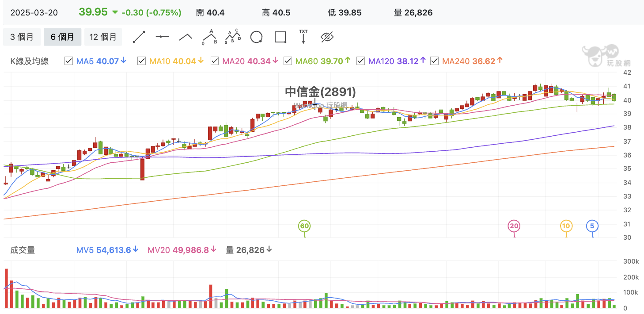Viewport: 644px width, 314px height.
Task: Click the current price 39.95
Action: 93,12
